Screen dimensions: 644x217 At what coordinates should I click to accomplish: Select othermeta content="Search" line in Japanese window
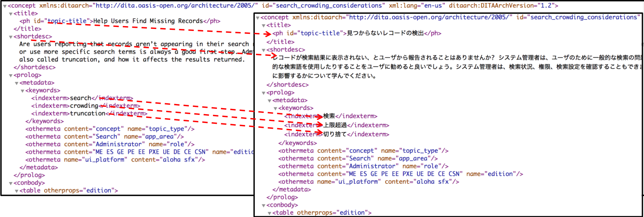358,158
